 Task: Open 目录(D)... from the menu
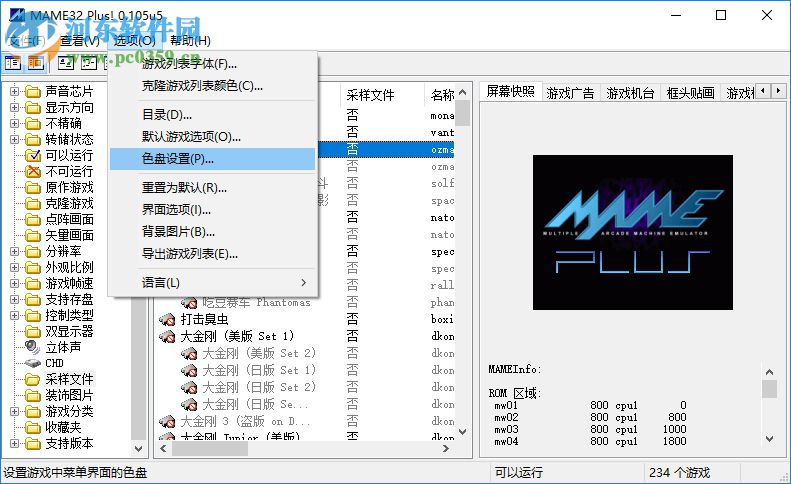212,115
